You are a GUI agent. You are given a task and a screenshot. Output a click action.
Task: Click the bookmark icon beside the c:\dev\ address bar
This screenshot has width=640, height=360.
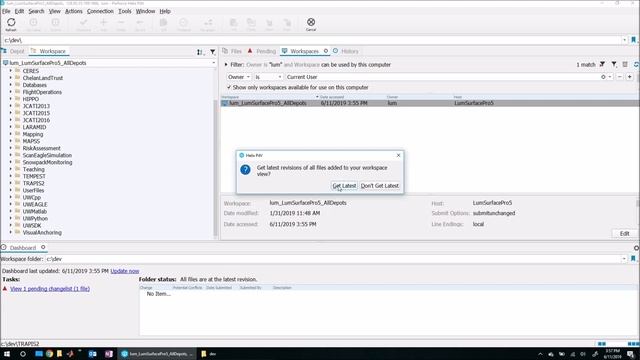(633, 40)
